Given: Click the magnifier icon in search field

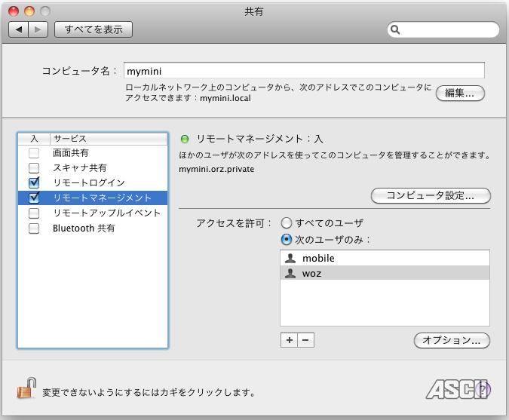Looking at the screenshot, I should tap(395, 29).
